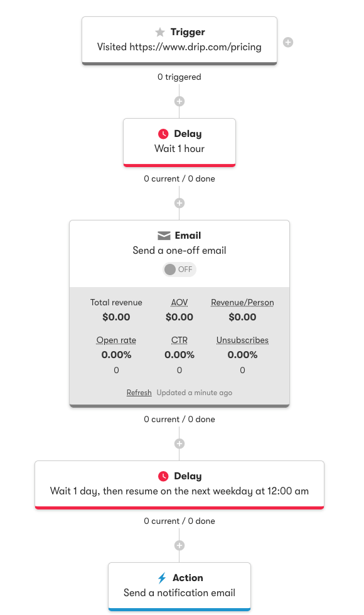Add step with plus above Action node

179,545
